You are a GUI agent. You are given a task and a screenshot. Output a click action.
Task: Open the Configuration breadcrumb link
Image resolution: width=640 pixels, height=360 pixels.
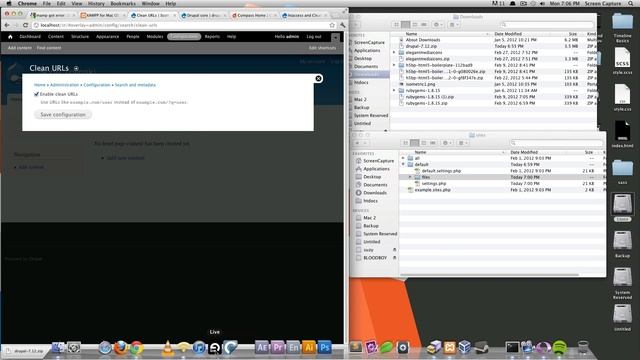coord(97,85)
